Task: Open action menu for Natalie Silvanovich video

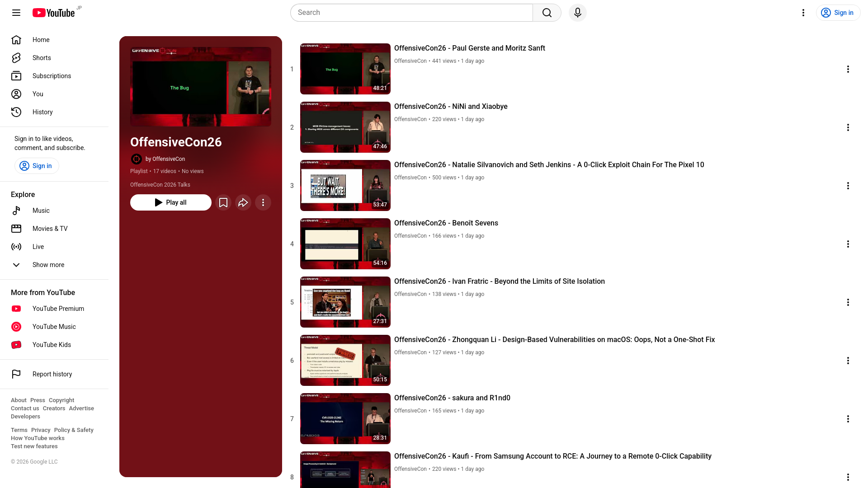Action: coord(848,186)
